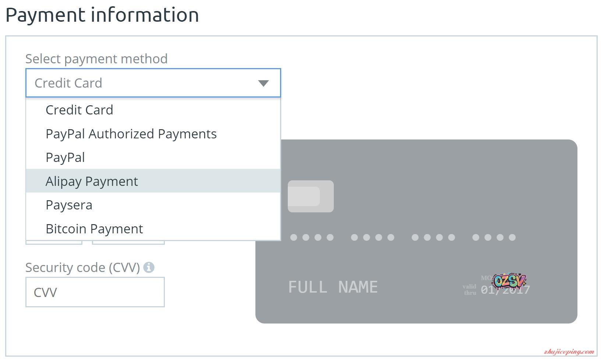Focus the CVV input field
The image size is (601, 364).
[95, 292]
